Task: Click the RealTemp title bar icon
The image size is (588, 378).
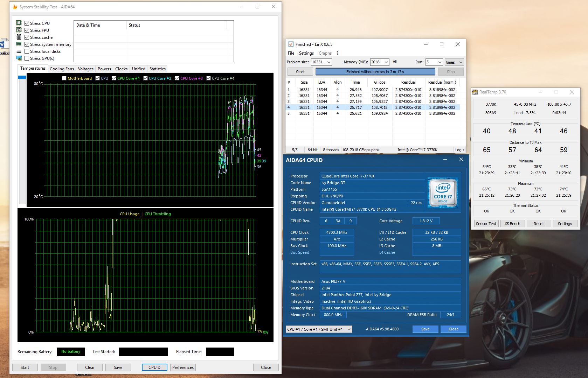Action: (475, 92)
